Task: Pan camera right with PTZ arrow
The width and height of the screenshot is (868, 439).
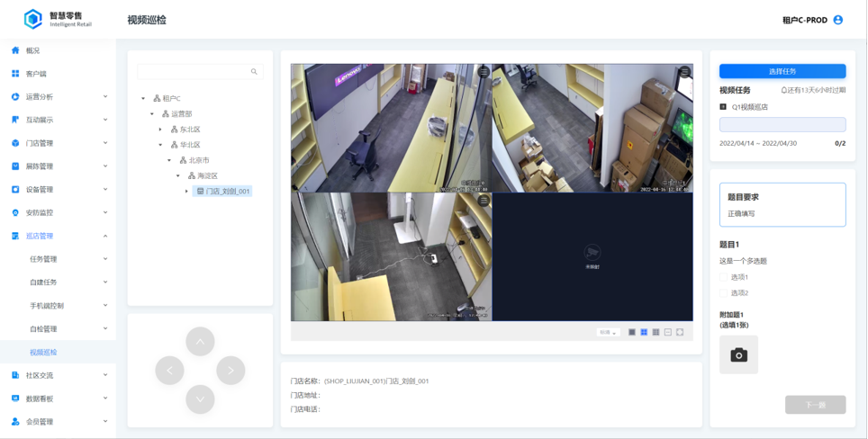Action: point(231,371)
